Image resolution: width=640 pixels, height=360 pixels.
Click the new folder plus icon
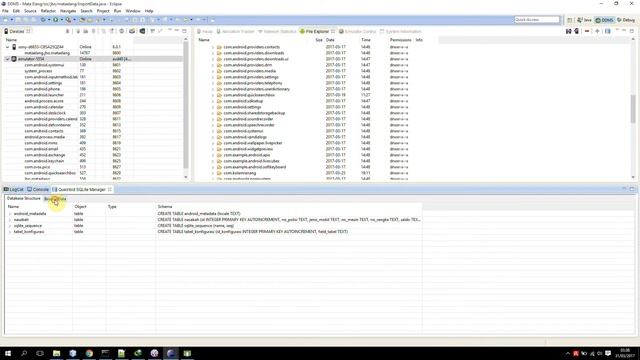[597, 31]
